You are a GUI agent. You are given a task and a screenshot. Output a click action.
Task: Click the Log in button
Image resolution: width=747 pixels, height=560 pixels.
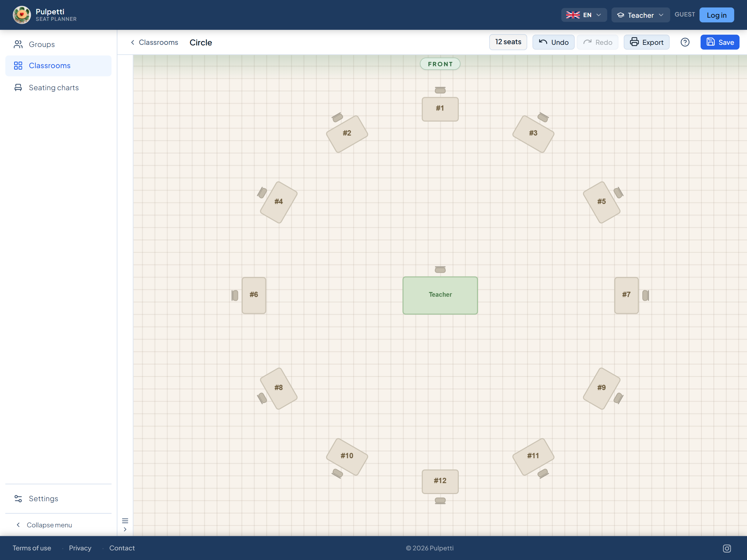pos(716,15)
